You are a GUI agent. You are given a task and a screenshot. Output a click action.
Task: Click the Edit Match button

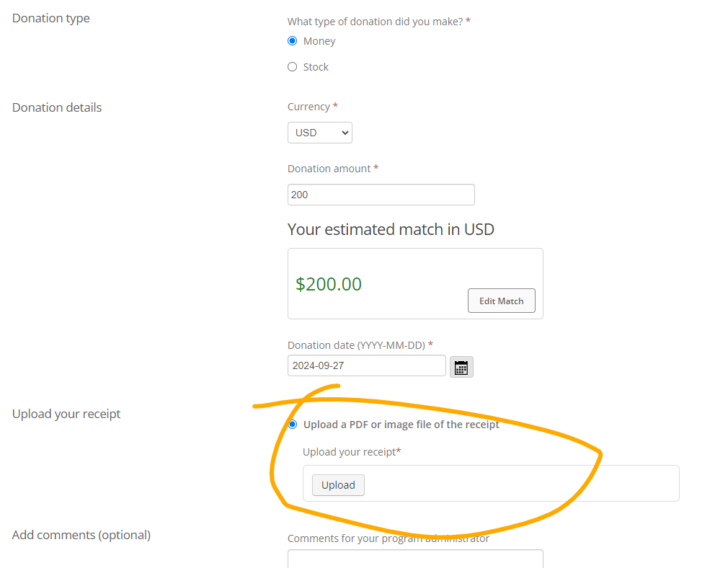[x=502, y=301]
